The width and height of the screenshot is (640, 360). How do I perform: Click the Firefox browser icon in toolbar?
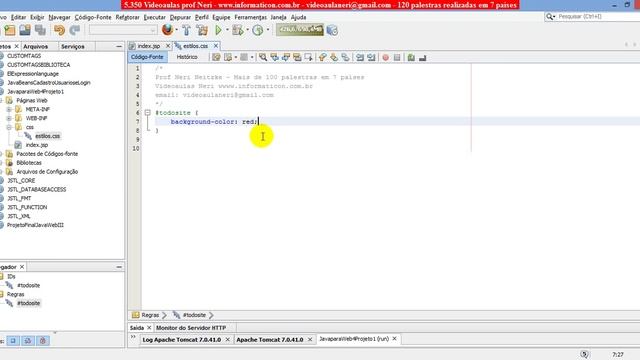point(167,30)
